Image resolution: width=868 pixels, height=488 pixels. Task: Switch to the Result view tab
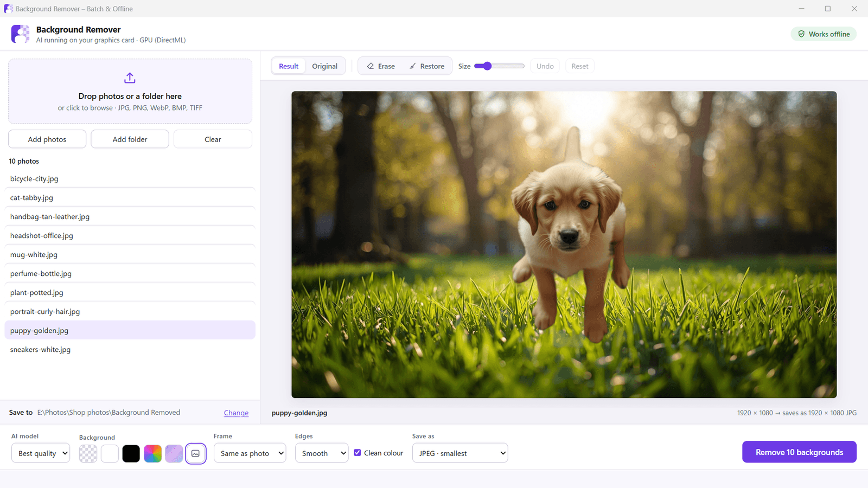click(289, 66)
